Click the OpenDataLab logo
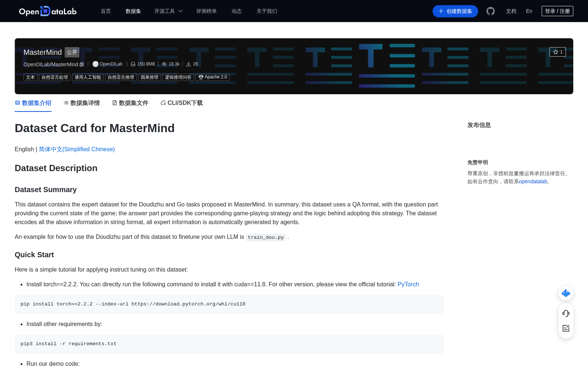The image size is (588, 368). click(48, 11)
